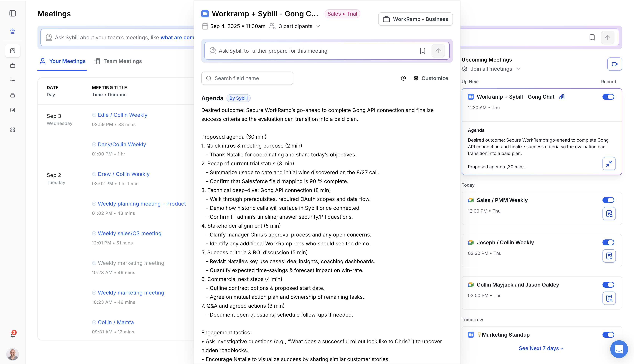Disable recording for Workramp + Sybill Gong Chat
634x364 pixels.
[608, 97]
